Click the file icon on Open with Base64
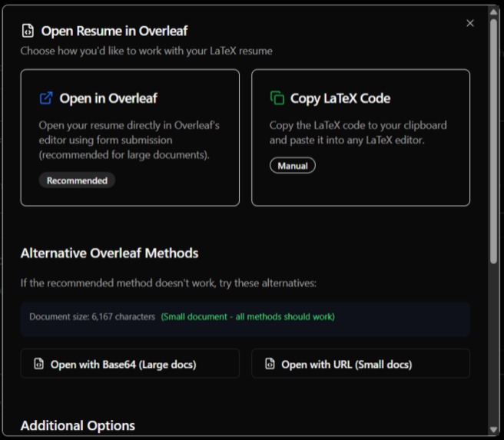The width and height of the screenshot is (504, 440). tap(39, 364)
